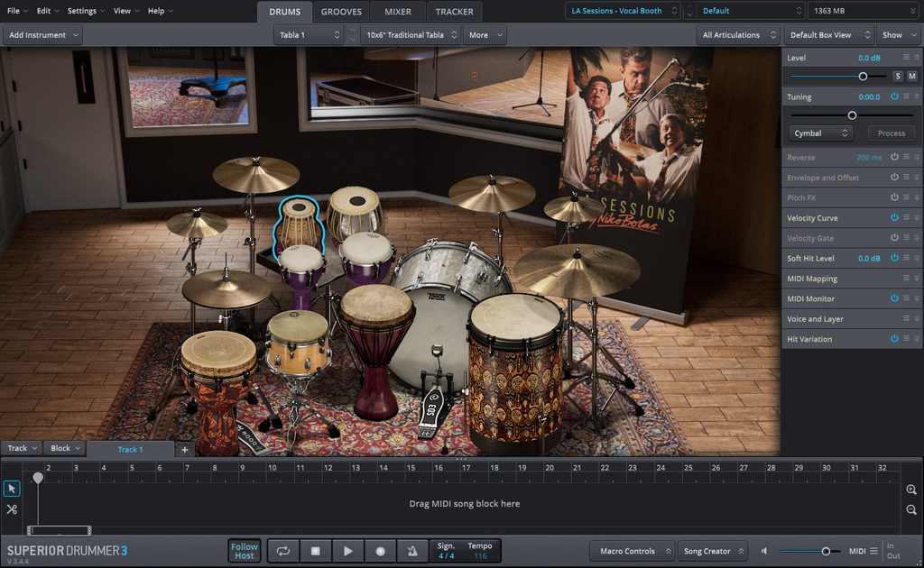Open the 10x6" Traditional Tabla dropdown

pyautogui.click(x=411, y=35)
